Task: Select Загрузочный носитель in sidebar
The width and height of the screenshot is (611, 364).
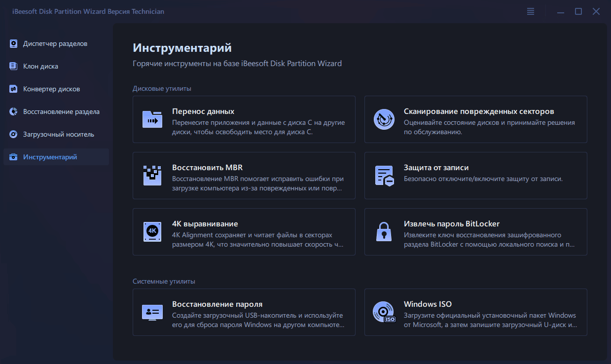Action: click(58, 134)
